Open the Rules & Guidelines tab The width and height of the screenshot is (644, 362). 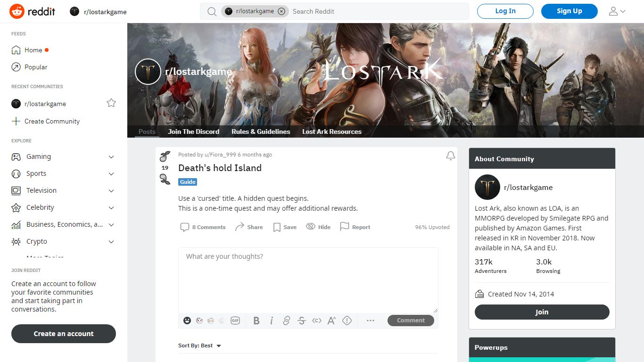[x=261, y=132]
